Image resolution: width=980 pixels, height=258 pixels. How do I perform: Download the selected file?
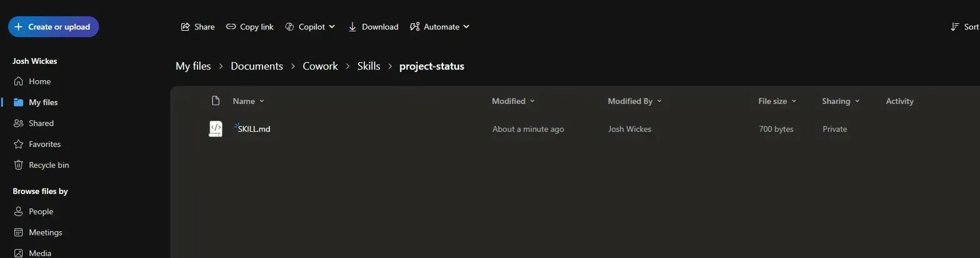pos(373,27)
